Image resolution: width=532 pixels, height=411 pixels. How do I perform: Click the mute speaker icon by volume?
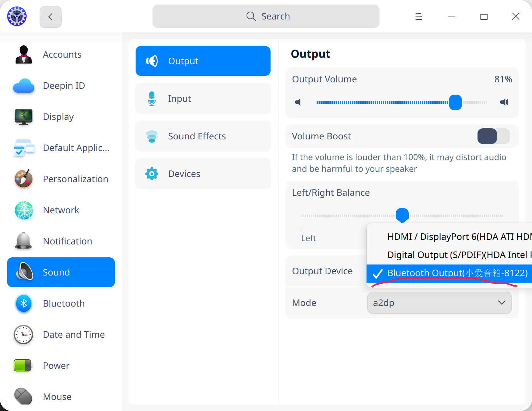click(x=298, y=102)
